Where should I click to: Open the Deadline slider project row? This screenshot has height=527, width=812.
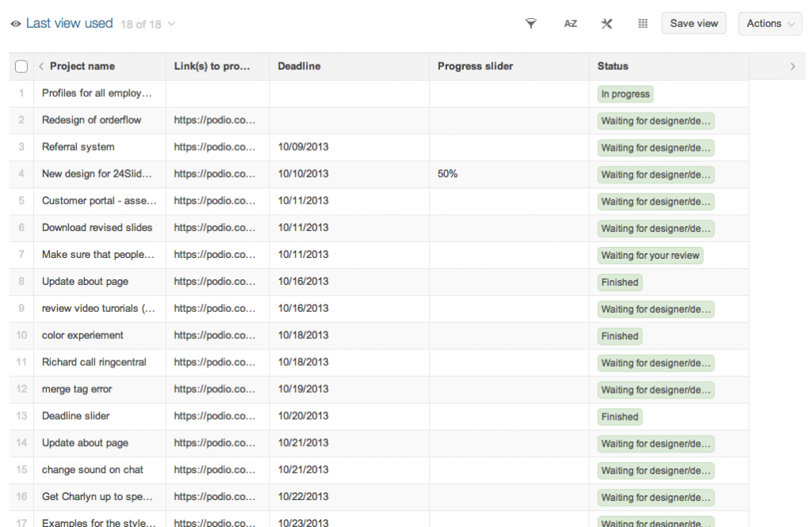click(x=75, y=417)
